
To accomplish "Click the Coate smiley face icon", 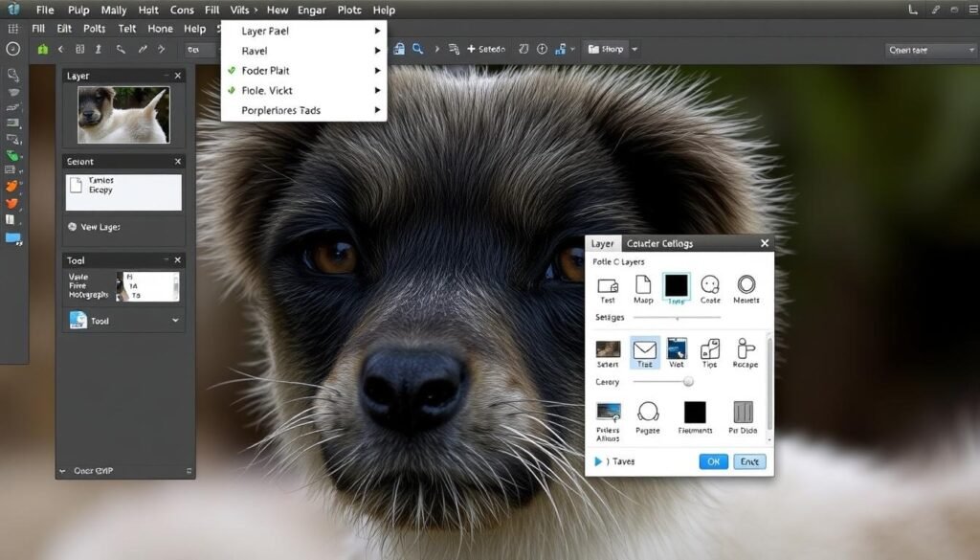I will pyautogui.click(x=710, y=284).
